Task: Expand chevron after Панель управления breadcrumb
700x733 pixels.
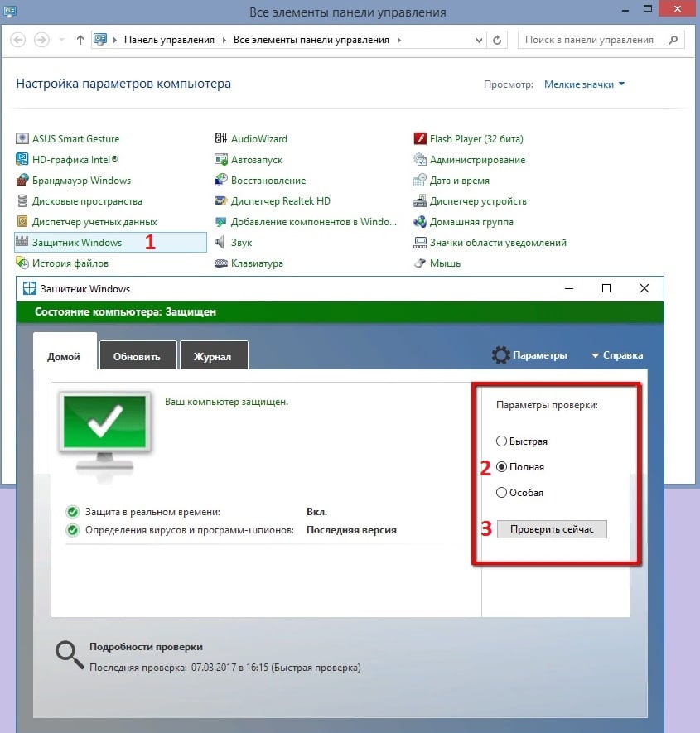Action: click(224, 41)
